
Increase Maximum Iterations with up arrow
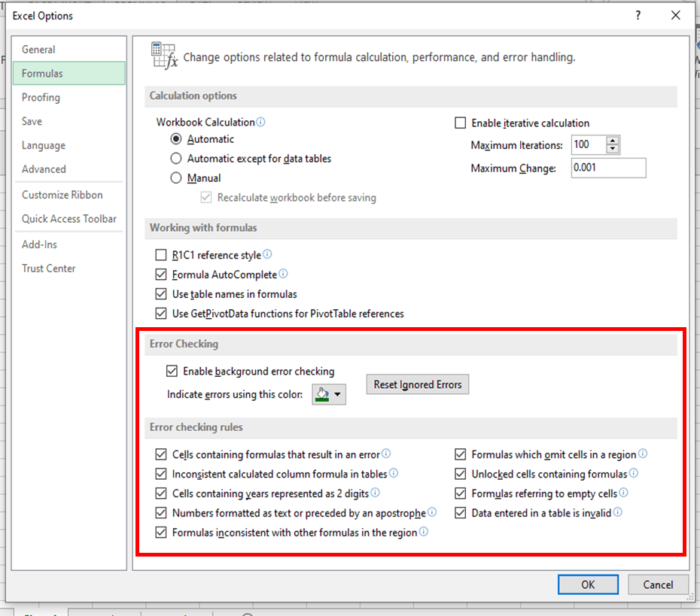point(613,140)
